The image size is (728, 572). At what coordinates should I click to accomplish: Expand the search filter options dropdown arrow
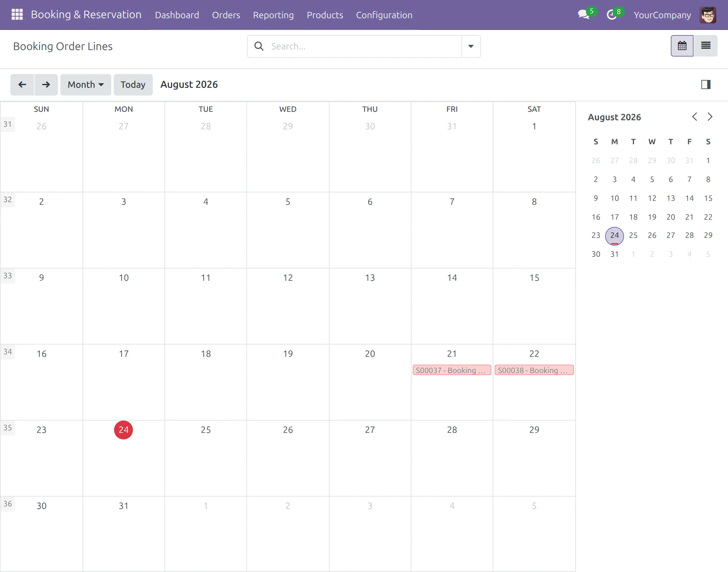[x=471, y=46]
